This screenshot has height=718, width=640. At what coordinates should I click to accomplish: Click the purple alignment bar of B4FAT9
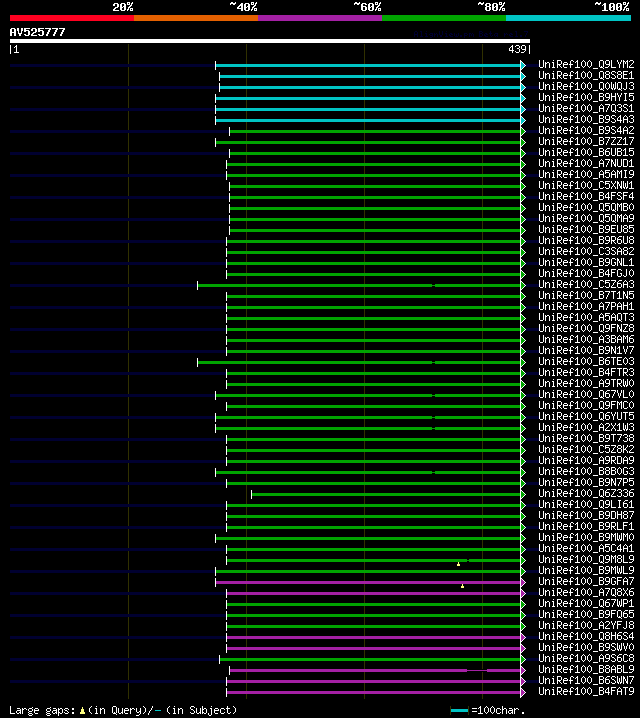[x=374, y=692]
